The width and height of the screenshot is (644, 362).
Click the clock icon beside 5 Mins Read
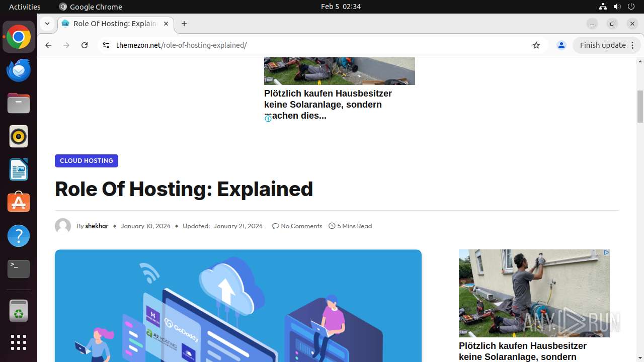[332, 226]
